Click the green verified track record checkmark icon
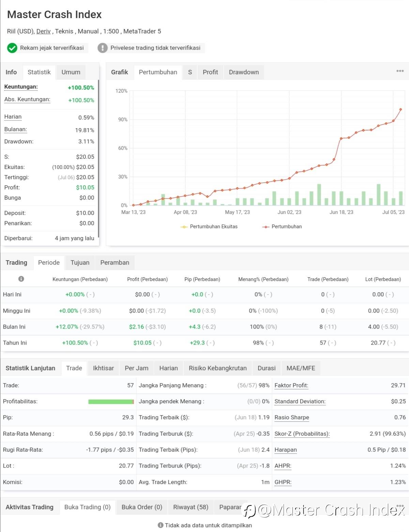 12,48
